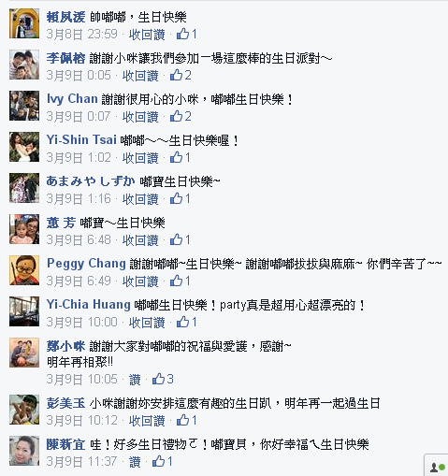Click thumbs-up icon on 李佩榕's comment
The width and height of the screenshot is (448, 476).
pos(176,75)
